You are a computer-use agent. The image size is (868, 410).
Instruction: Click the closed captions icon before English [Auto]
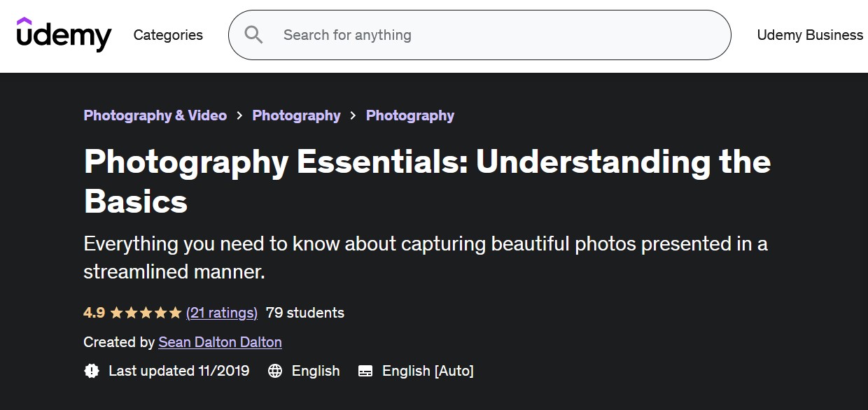coord(365,371)
